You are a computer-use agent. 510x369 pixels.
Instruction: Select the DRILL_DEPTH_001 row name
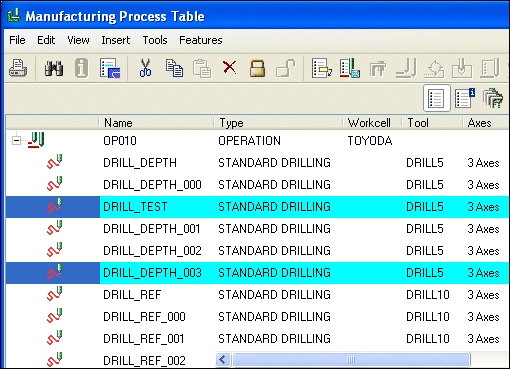(152, 229)
